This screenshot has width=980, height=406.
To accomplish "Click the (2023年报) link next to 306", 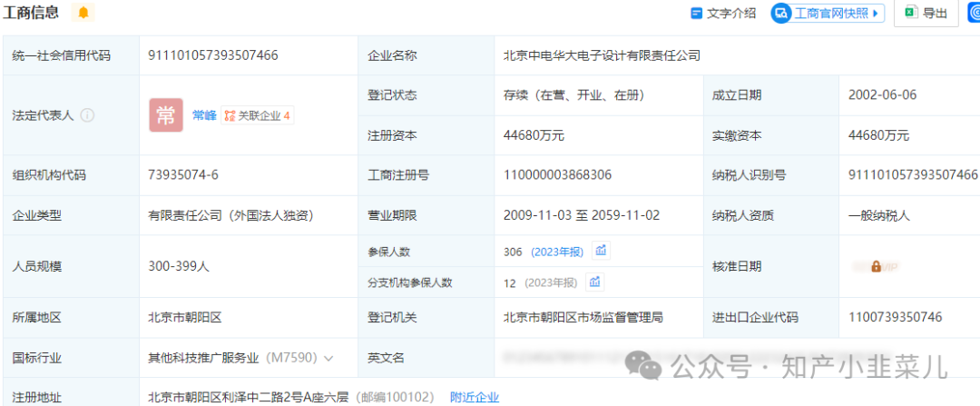I will point(557,253).
